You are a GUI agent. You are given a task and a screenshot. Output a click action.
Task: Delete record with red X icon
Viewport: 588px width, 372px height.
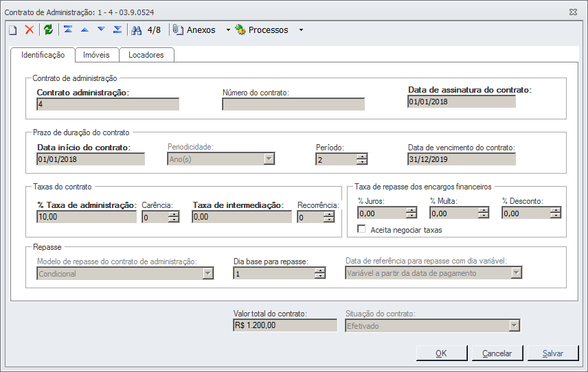click(30, 30)
